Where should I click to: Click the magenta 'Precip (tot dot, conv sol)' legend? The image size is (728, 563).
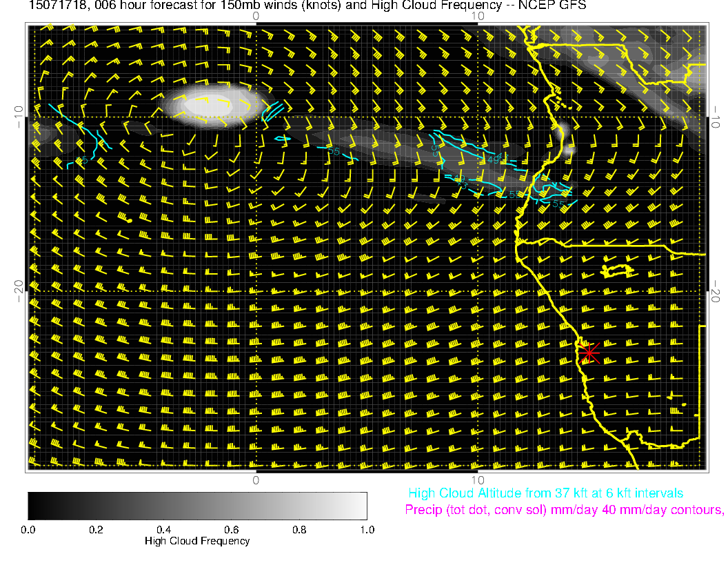click(x=564, y=510)
